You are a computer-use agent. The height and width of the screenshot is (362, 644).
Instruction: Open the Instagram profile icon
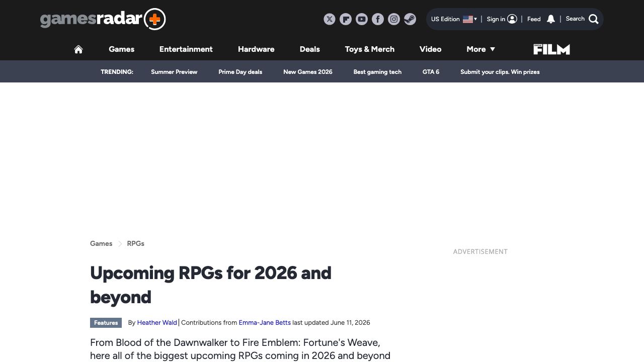(x=394, y=19)
